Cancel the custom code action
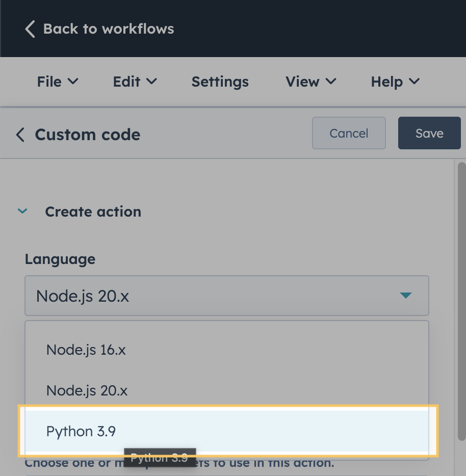Screen dimensions: 466x476 pos(349,133)
